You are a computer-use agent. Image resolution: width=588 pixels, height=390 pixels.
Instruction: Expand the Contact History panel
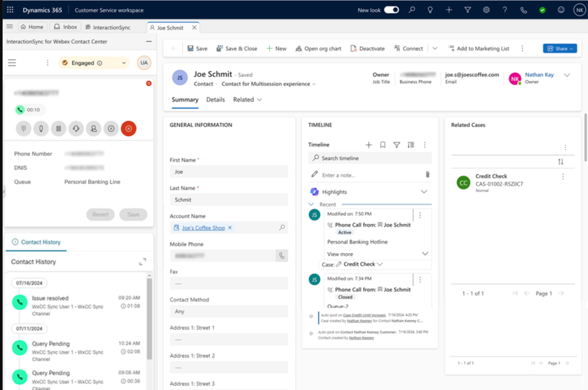142,261
